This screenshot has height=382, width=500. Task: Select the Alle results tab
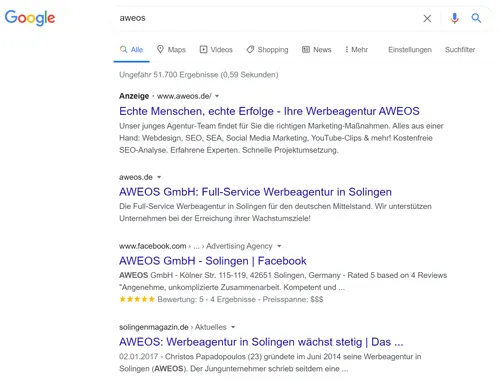click(x=131, y=50)
